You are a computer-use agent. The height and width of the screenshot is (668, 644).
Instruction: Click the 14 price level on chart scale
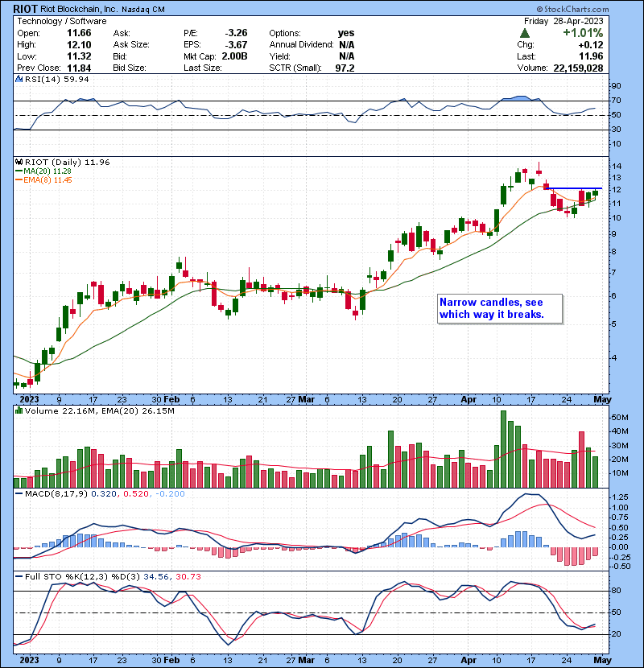tap(617, 166)
